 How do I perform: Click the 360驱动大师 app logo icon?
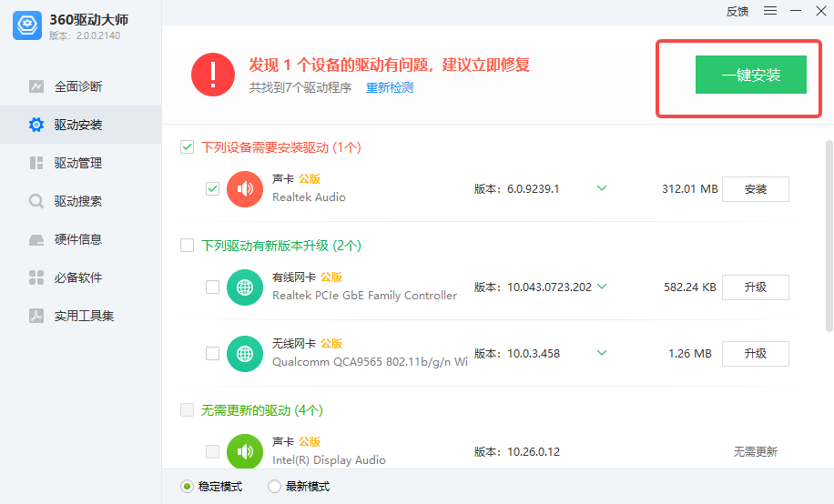[27, 25]
